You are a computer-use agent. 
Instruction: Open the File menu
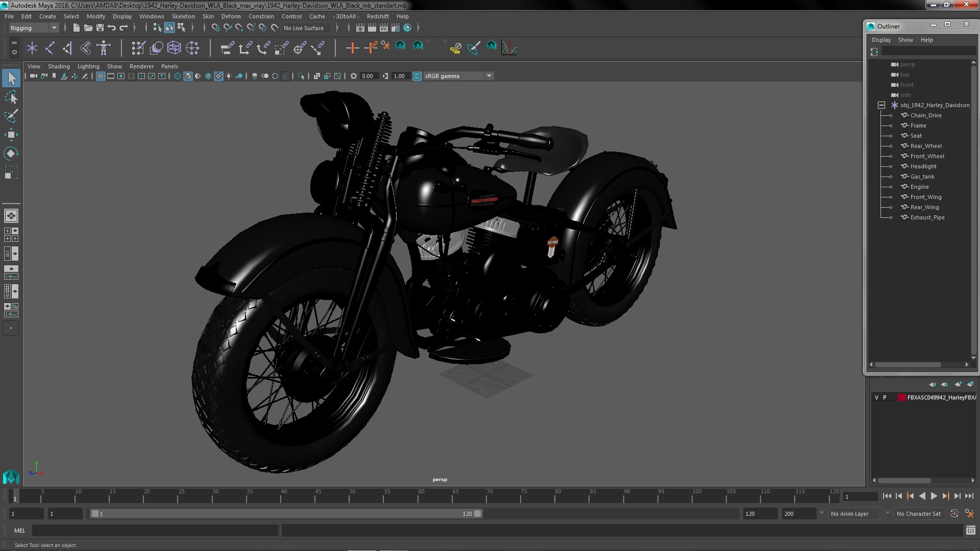point(9,16)
